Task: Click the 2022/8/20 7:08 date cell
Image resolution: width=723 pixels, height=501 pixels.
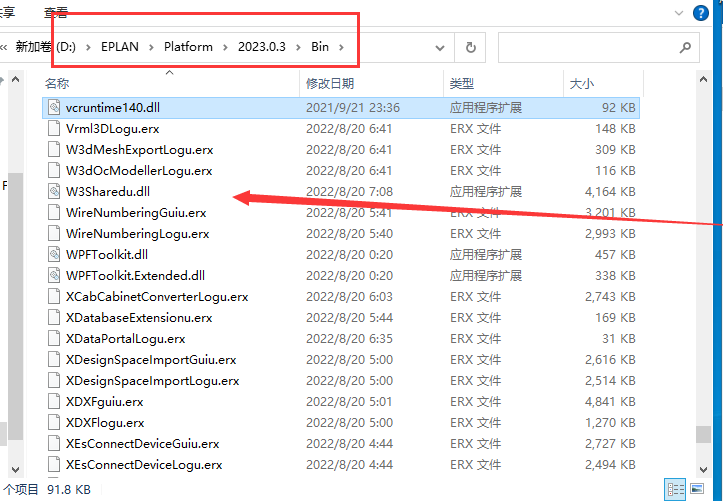Action: [x=350, y=191]
